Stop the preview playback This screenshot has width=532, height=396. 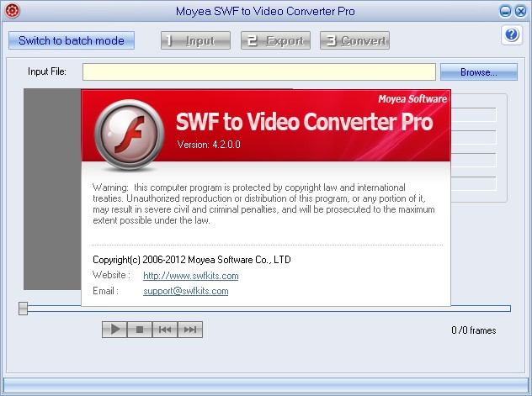[x=140, y=330]
